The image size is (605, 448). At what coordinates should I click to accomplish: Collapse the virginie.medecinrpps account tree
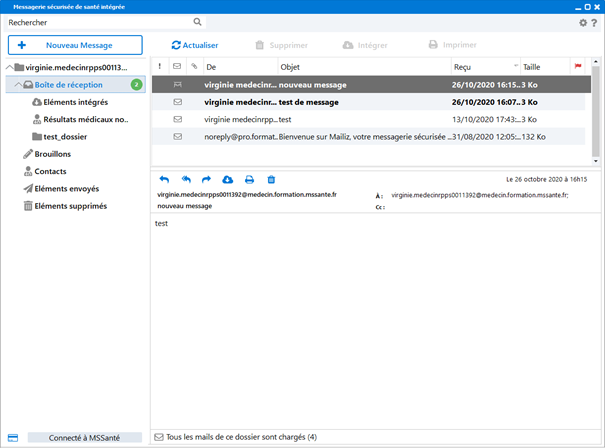(10, 67)
